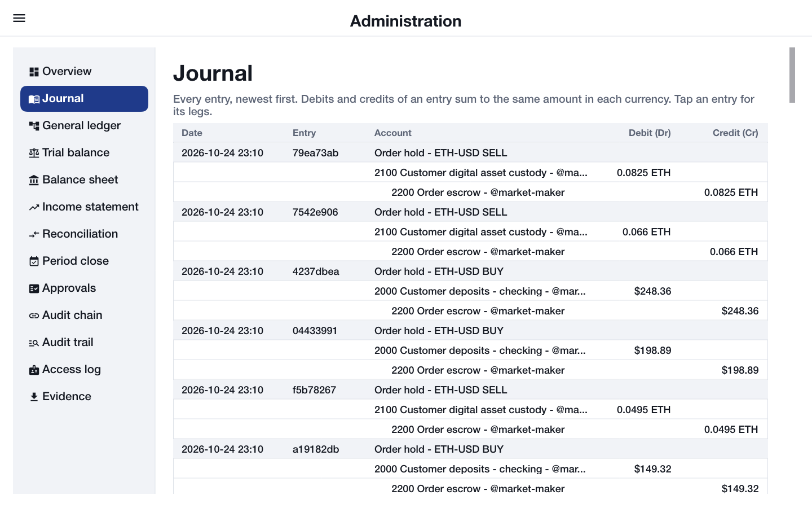Click the Income statement trend icon
812x508 pixels.
(34, 207)
